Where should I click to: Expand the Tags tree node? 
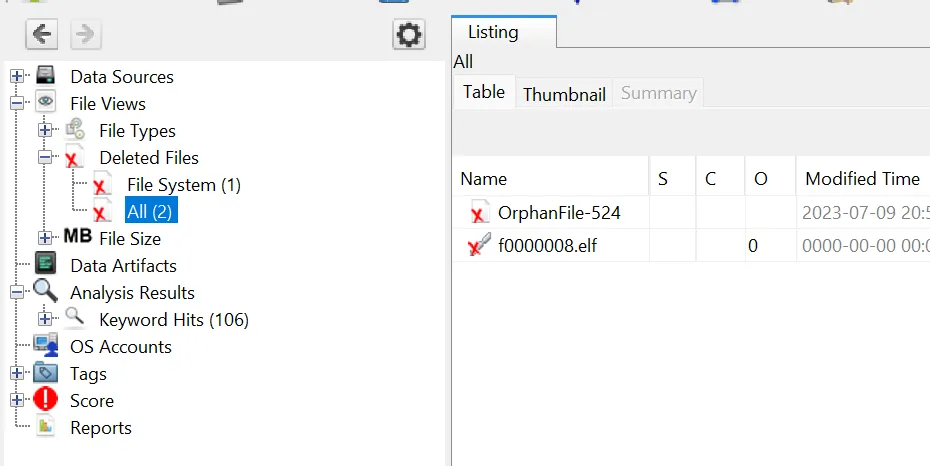17,374
